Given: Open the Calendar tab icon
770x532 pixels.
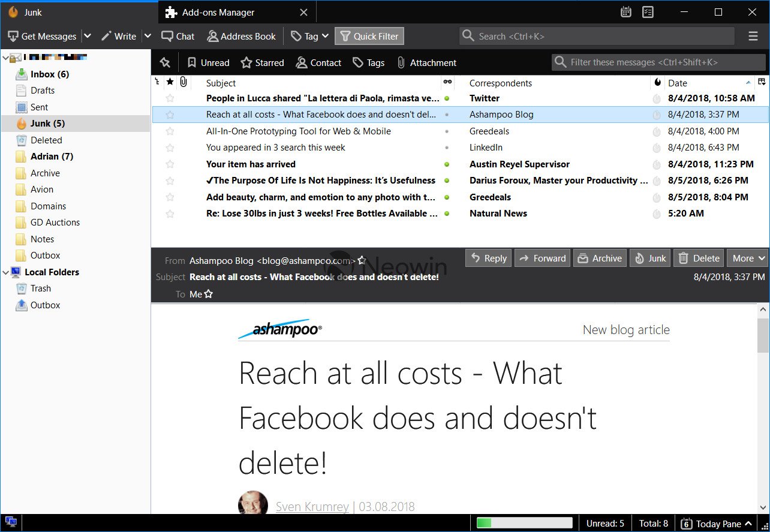Looking at the screenshot, I should click(x=626, y=12).
